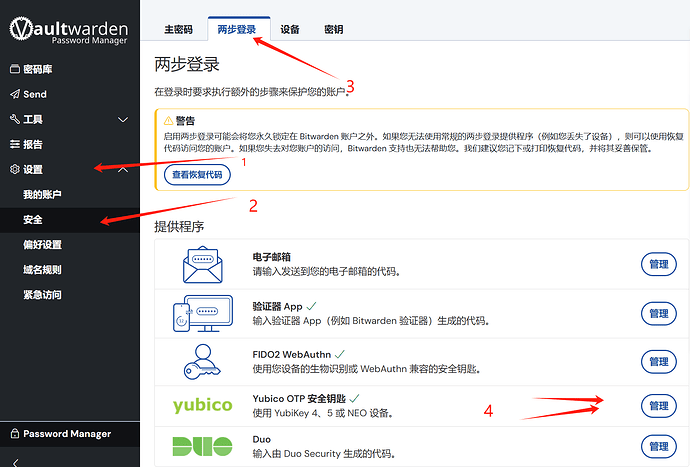Click 管理 for 电子邮箱
The height and width of the screenshot is (467, 690).
coord(659,264)
